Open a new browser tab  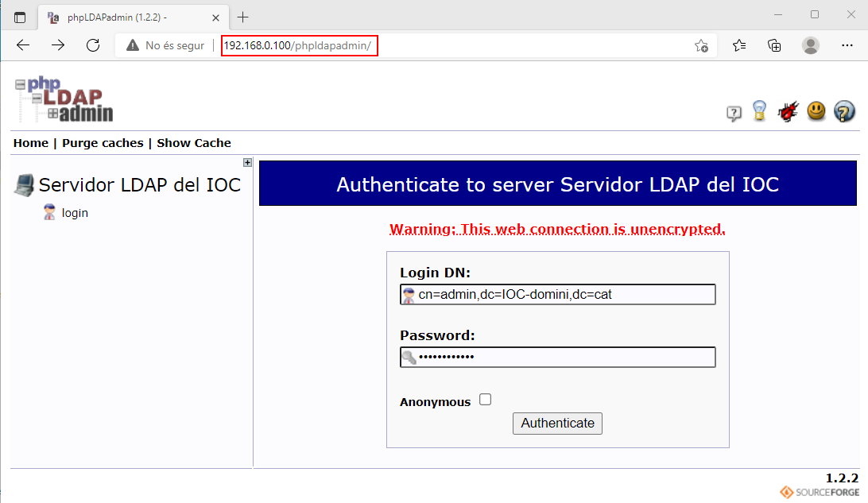(x=243, y=17)
